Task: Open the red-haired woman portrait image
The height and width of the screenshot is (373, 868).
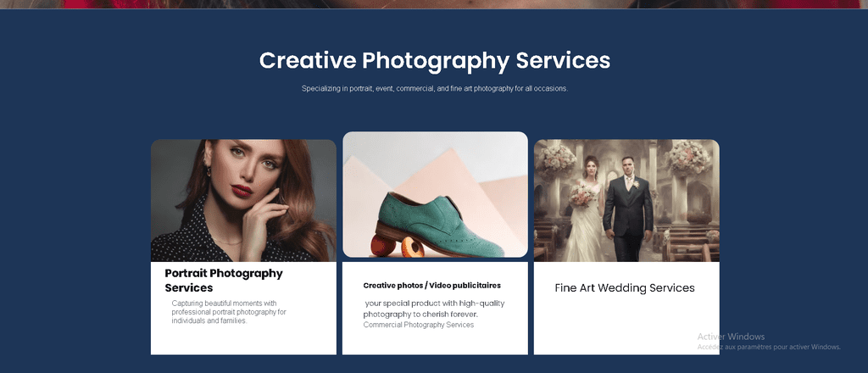Action: tap(243, 200)
